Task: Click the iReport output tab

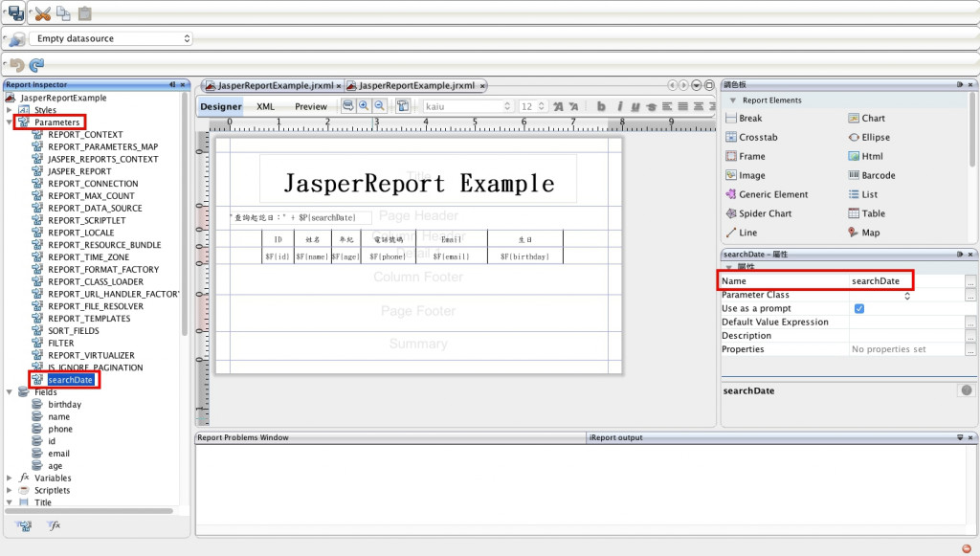Action: (x=615, y=438)
